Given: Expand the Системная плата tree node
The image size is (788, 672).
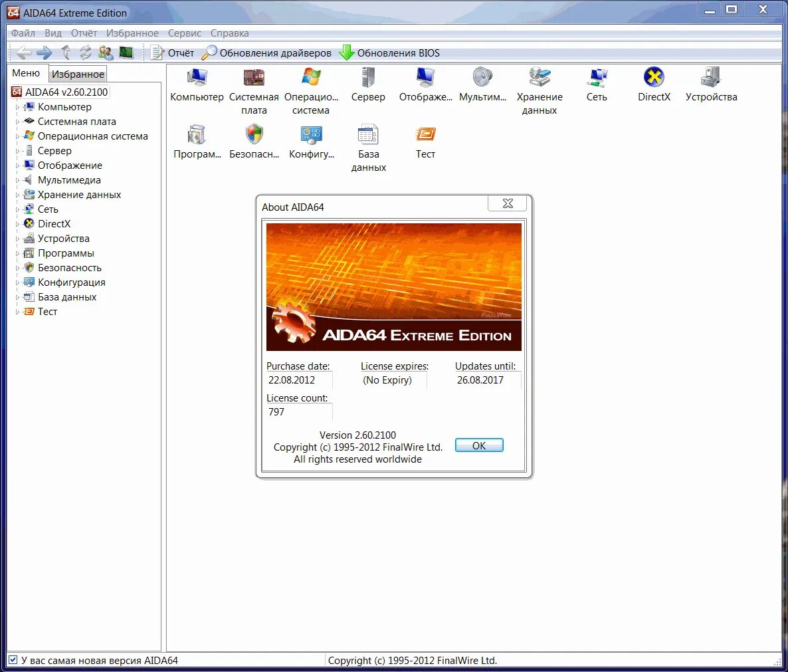Looking at the screenshot, I should 17,122.
